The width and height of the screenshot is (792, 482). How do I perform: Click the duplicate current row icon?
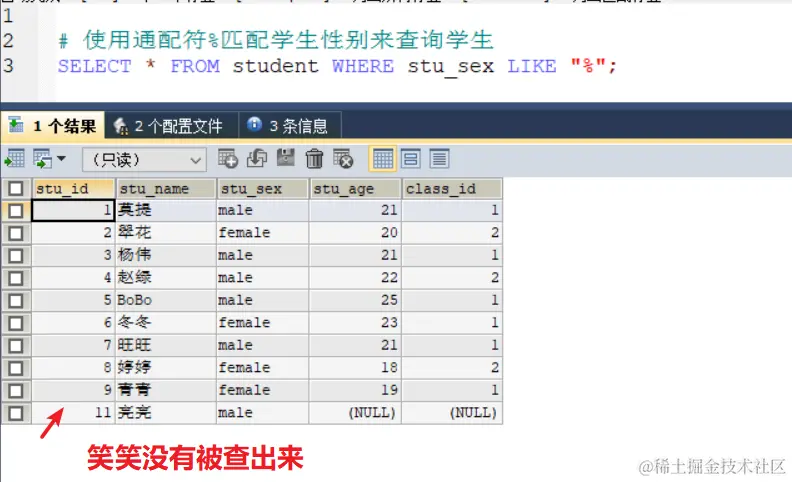coord(257,159)
